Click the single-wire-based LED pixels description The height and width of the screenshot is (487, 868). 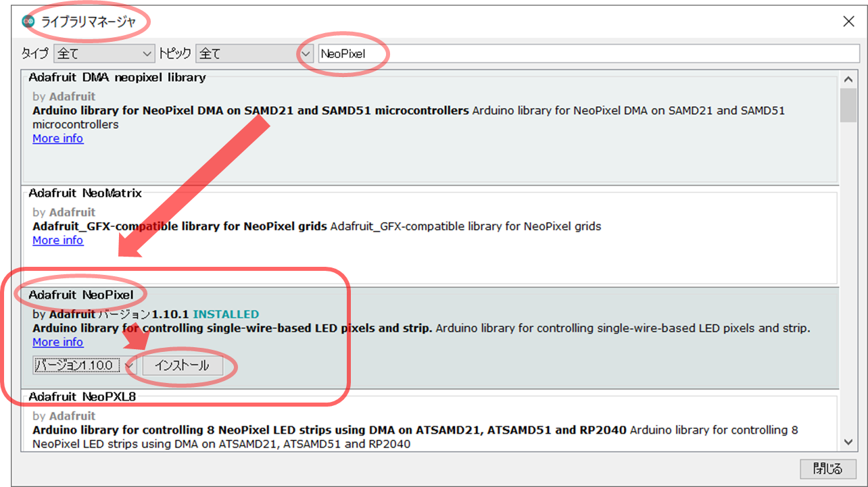point(421,328)
